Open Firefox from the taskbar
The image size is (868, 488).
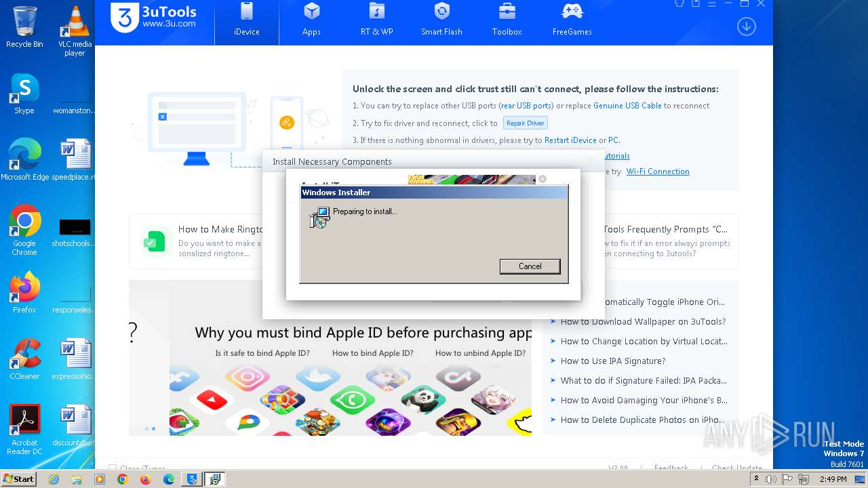coord(145,479)
